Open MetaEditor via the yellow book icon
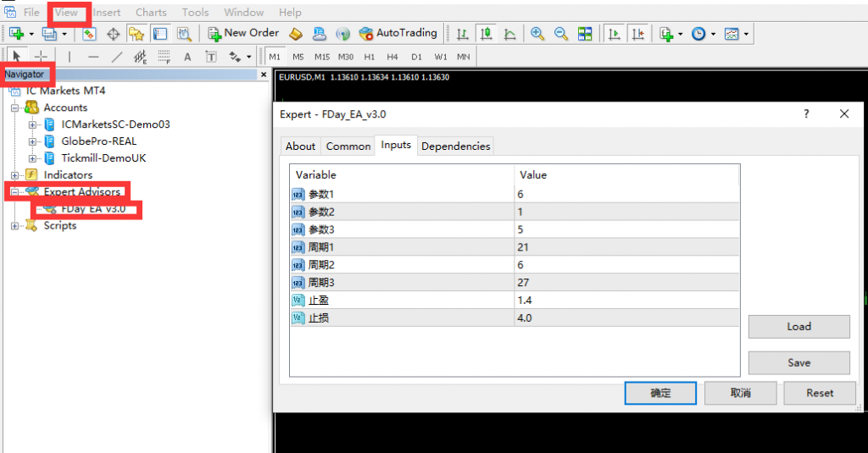This screenshot has height=453, width=868. (x=296, y=34)
